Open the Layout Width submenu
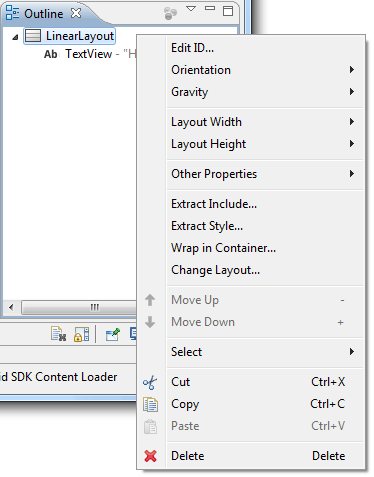This screenshot has height=477, width=374. click(x=250, y=122)
